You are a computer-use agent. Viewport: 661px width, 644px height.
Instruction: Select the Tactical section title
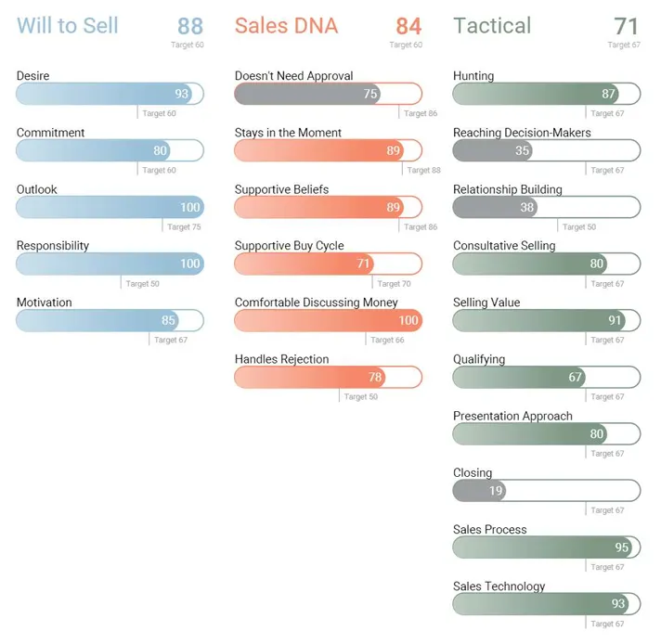coord(492,26)
